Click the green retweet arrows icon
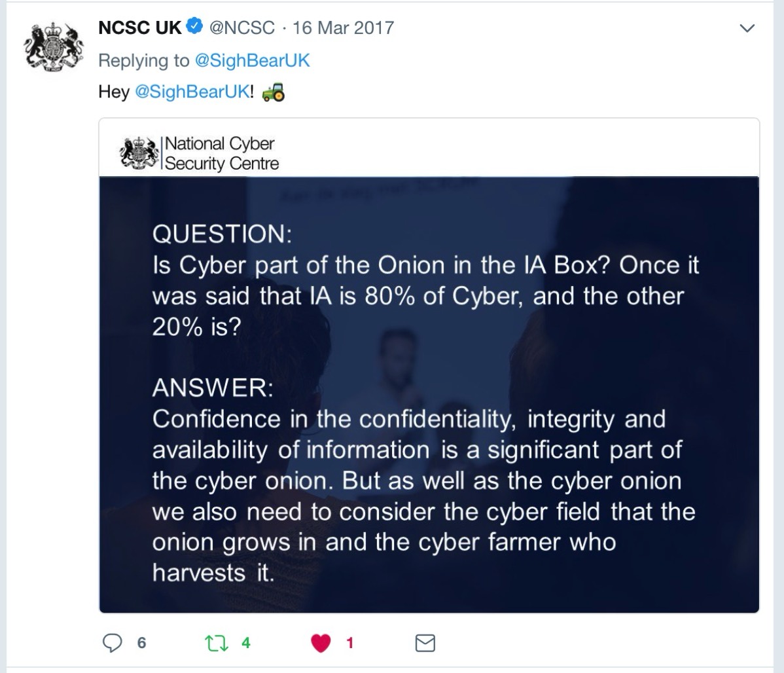Screen dimensions: 784x673 pyautogui.click(x=217, y=643)
